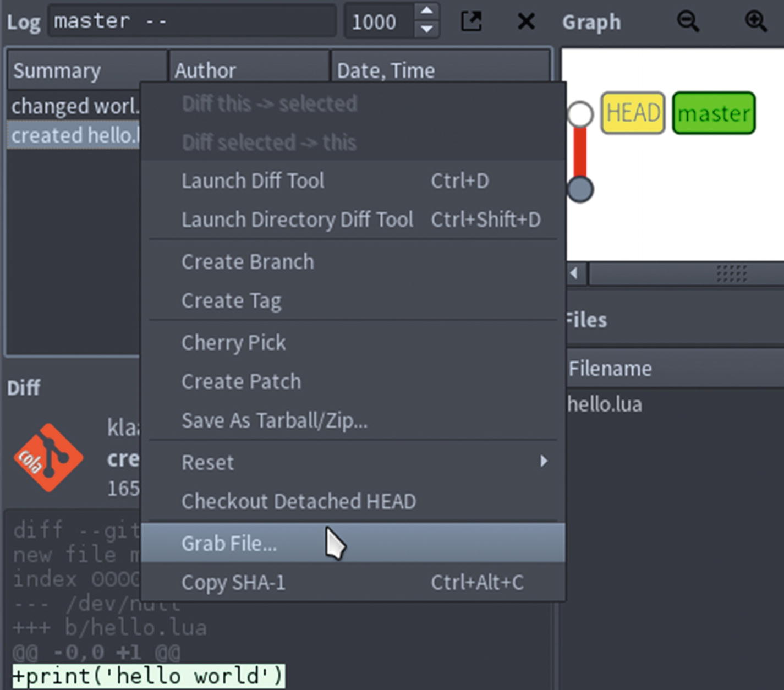The image size is (784, 690).
Task: Select Save As Tarball/Zip option
Action: [x=353, y=420]
